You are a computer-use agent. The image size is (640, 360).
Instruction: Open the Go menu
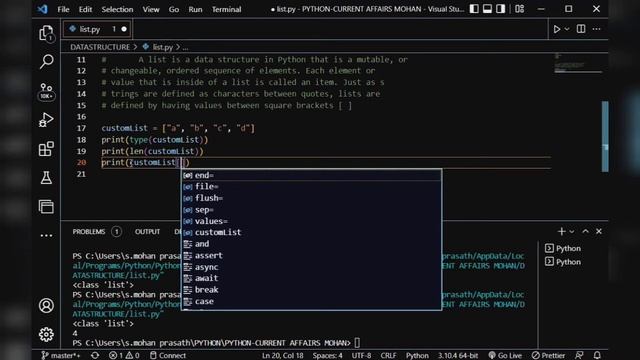click(x=174, y=9)
